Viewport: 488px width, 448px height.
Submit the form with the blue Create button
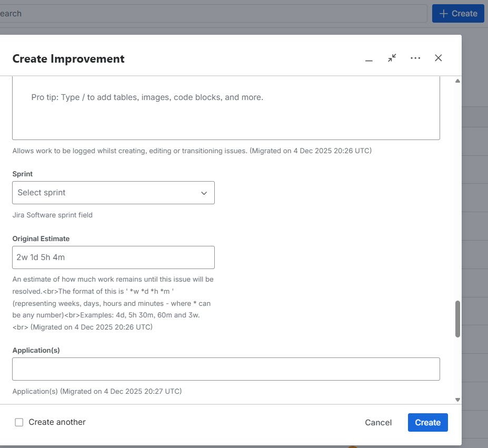coord(427,422)
